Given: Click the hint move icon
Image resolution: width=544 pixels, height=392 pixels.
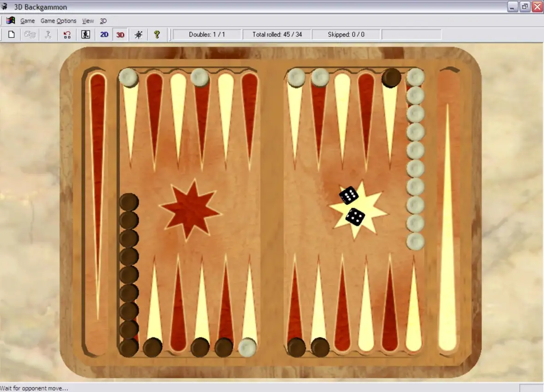Looking at the screenshot, I should (48, 35).
